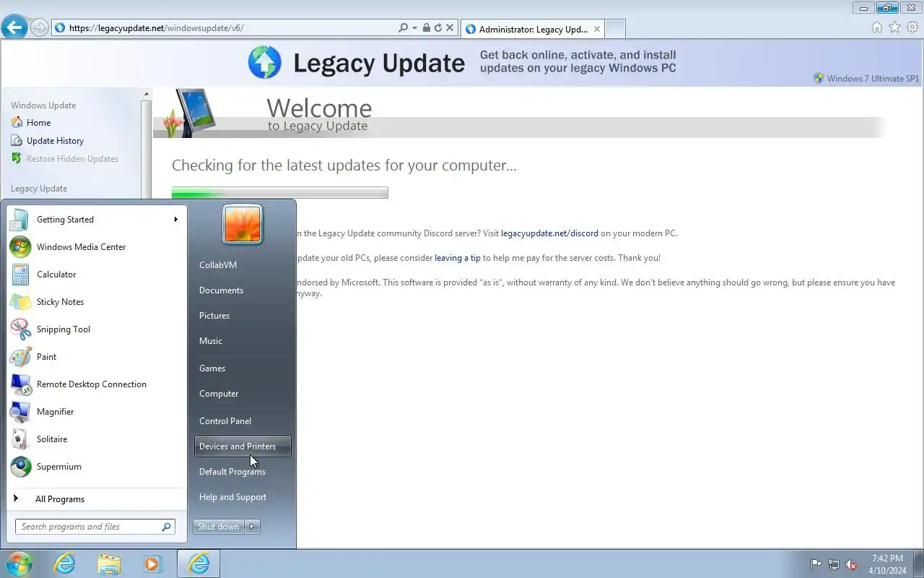
Task: Open Devices and Printers
Action: [242, 447]
